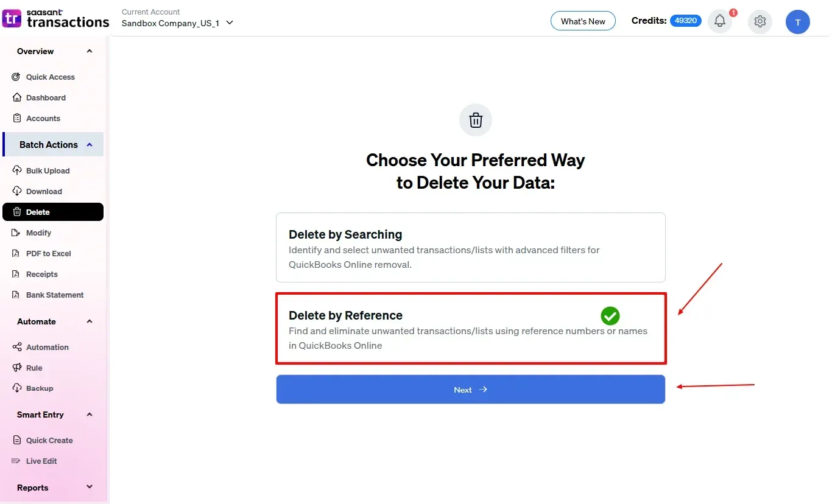Select the Delete by Reference option
The width and height of the screenshot is (832, 504).
tap(471, 329)
